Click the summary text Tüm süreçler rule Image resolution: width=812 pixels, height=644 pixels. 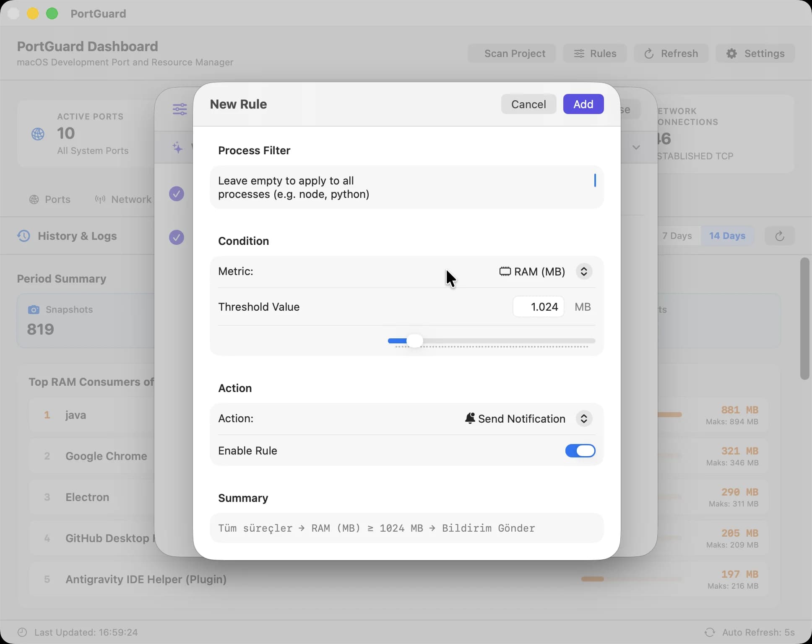(x=376, y=528)
